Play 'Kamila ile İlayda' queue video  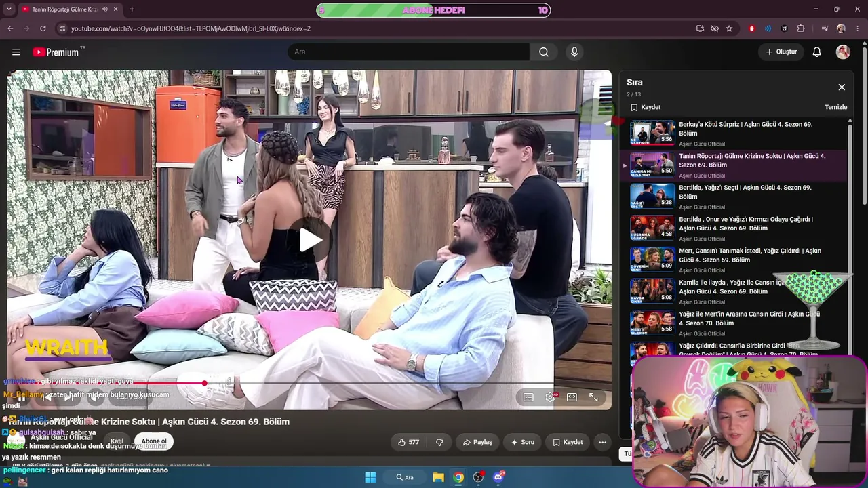[x=734, y=292]
